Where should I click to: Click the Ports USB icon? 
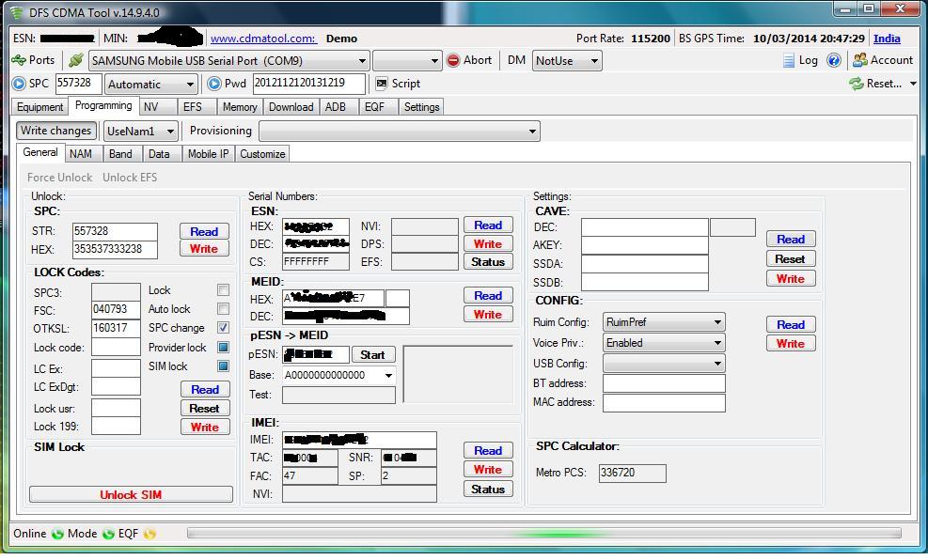click(19, 60)
